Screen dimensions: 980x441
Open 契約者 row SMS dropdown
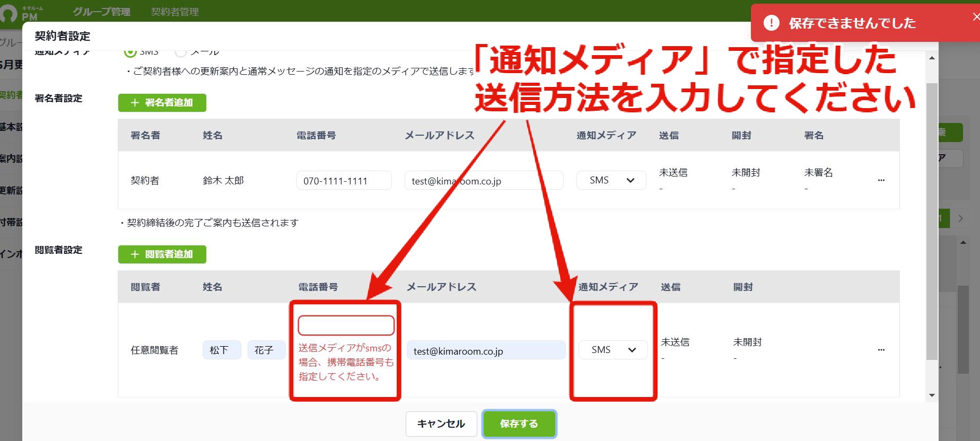[x=611, y=180]
